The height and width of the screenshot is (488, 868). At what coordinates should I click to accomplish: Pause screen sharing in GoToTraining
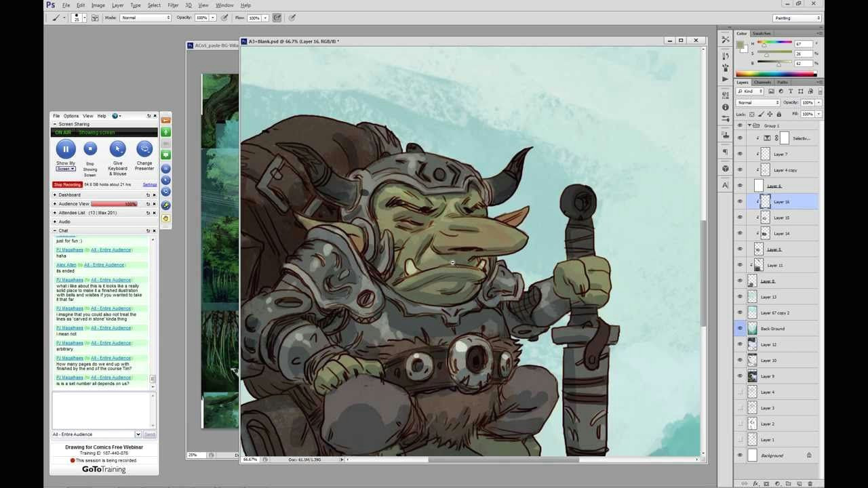(x=66, y=148)
